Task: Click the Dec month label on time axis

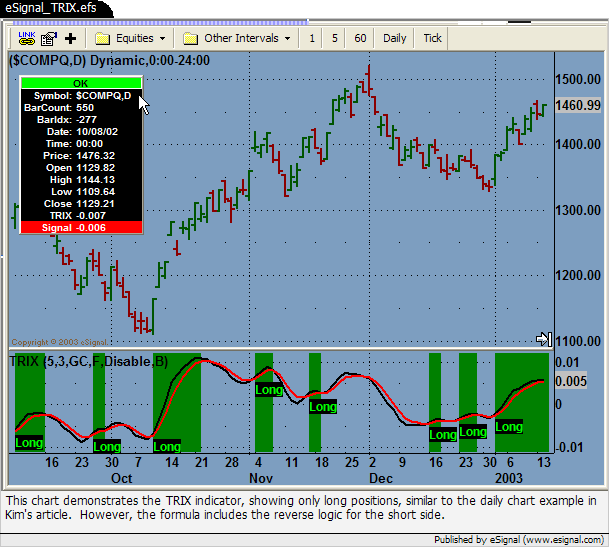Action: click(x=381, y=478)
